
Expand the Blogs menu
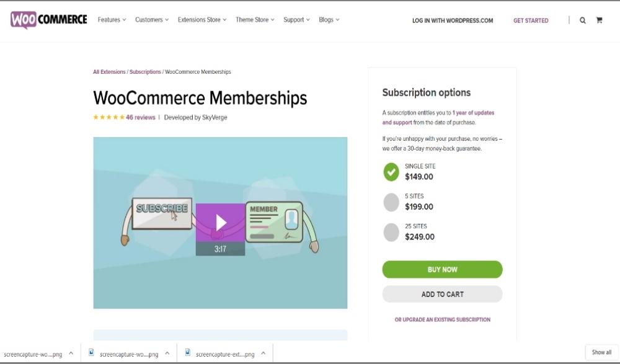329,20
